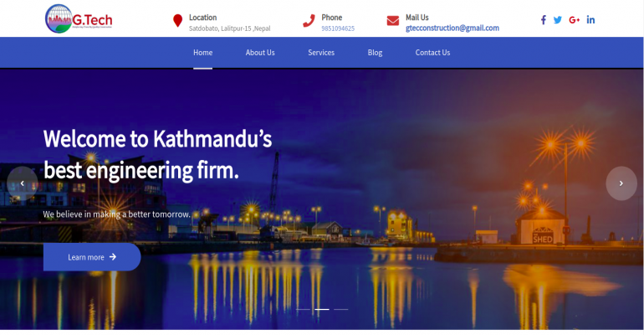Open the Facebook social icon

pos(544,20)
